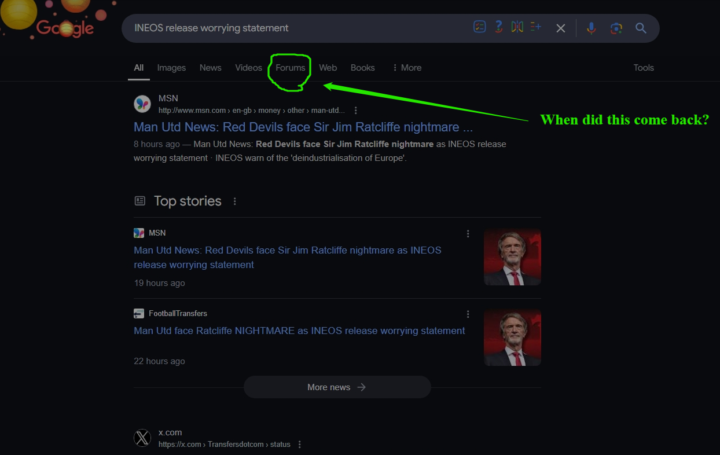
Task: Click the FootballTransfers source icon
Action: pyautogui.click(x=139, y=313)
